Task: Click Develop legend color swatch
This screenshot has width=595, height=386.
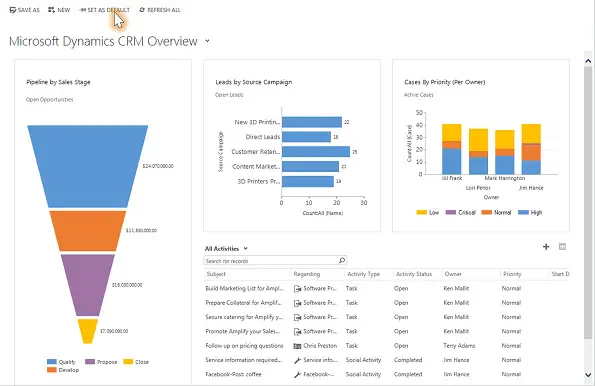Action: click(52, 370)
